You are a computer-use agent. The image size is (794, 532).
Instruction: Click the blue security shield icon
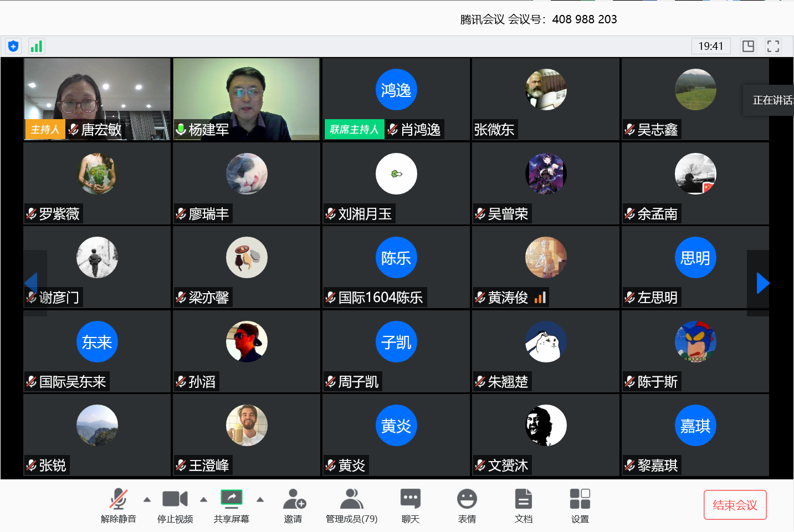click(x=13, y=46)
